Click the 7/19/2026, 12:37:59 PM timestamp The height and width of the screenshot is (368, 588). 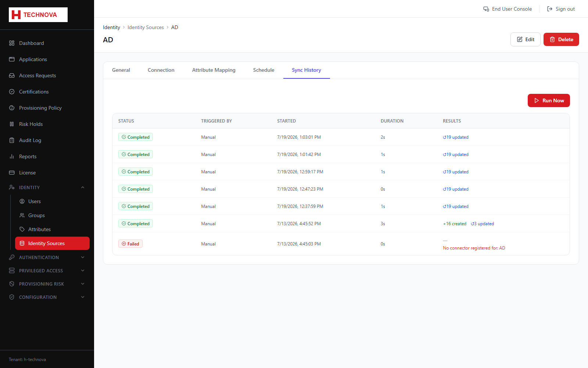(300, 206)
